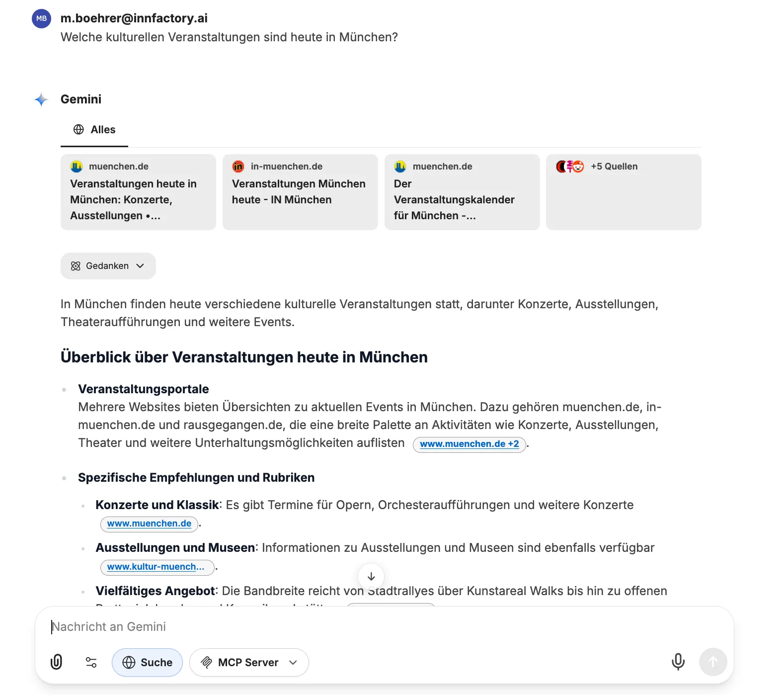This screenshot has height=695, width=784.
Task: Click the stacked source favicons
Action: pyautogui.click(x=570, y=167)
